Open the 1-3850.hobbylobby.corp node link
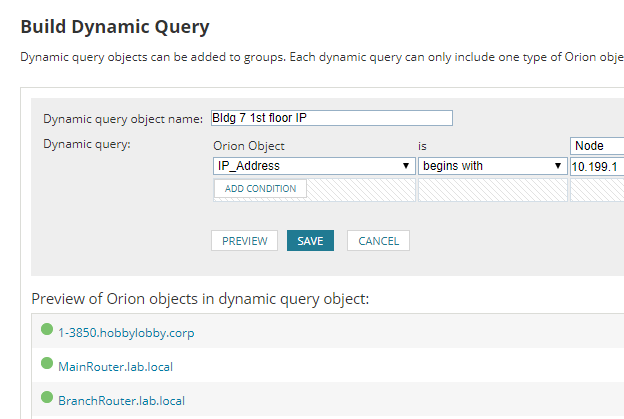624x419 pixels. click(126, 333)
